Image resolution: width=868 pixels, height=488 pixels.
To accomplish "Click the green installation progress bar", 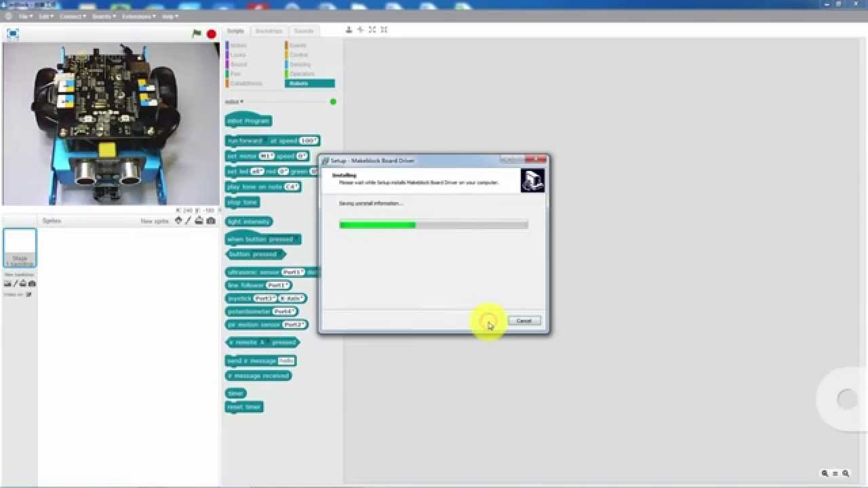I will [x=378, y=225].
